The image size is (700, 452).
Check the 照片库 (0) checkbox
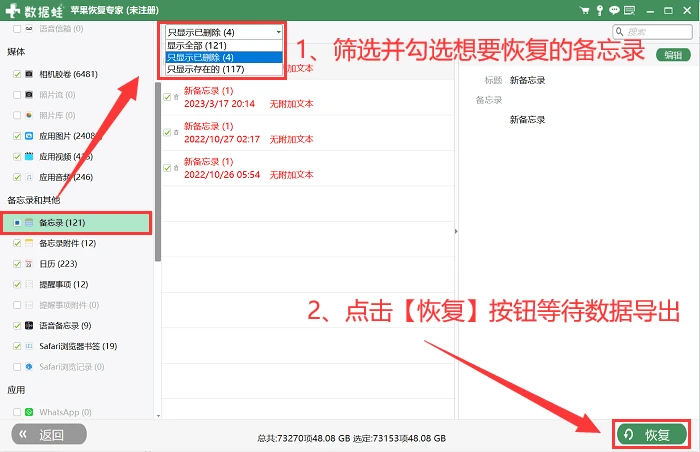17,115
